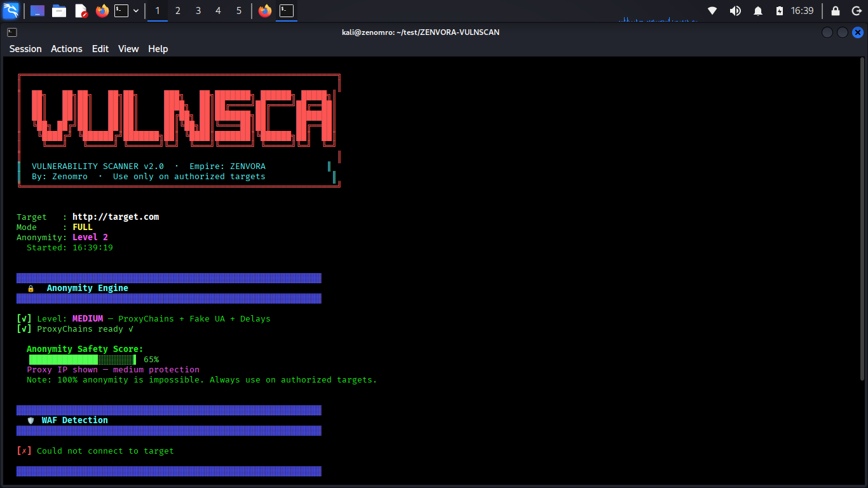
Task: Close the terminal window
Action: 858,32
